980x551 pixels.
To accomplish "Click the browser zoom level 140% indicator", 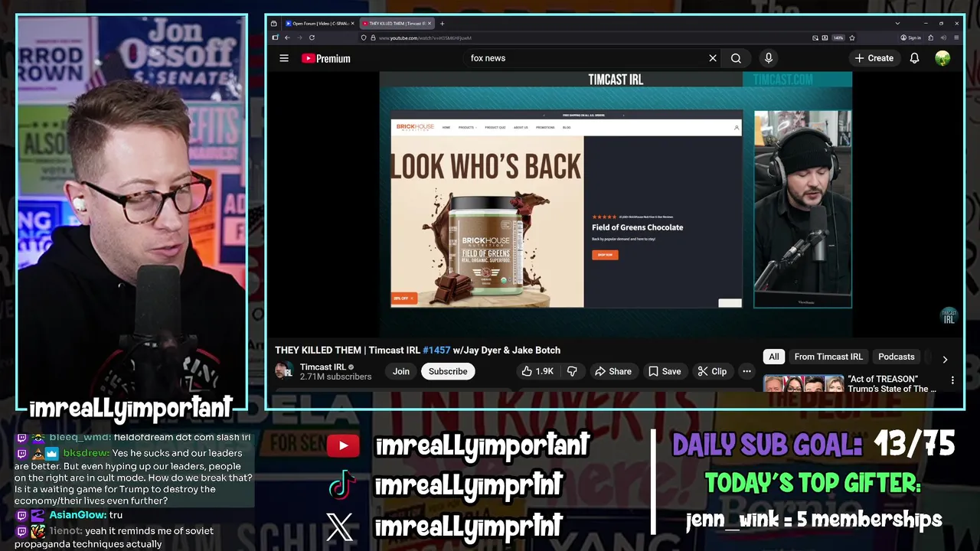I will pyautogui.click(x=838, y=37).
